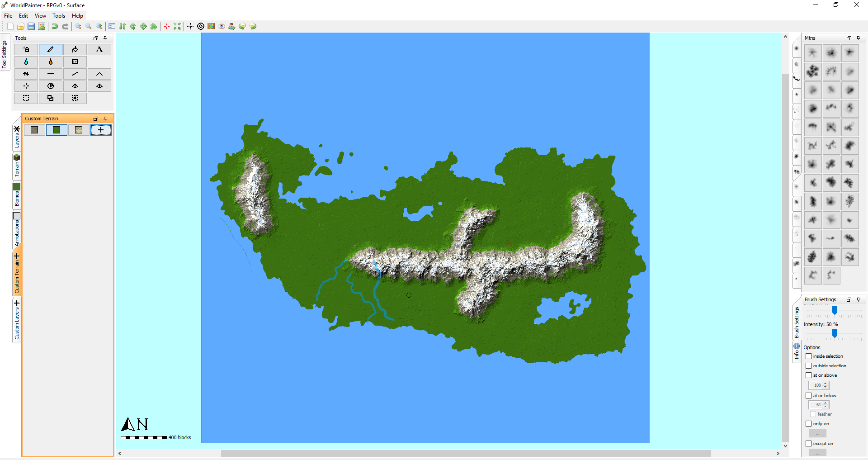868x460 pixels.
Task: Enable the 'except on' checkbox
Action: point(809,444)
